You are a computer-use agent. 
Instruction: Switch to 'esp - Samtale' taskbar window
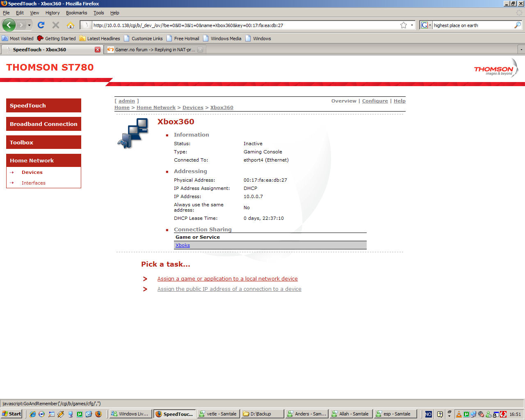395,414
